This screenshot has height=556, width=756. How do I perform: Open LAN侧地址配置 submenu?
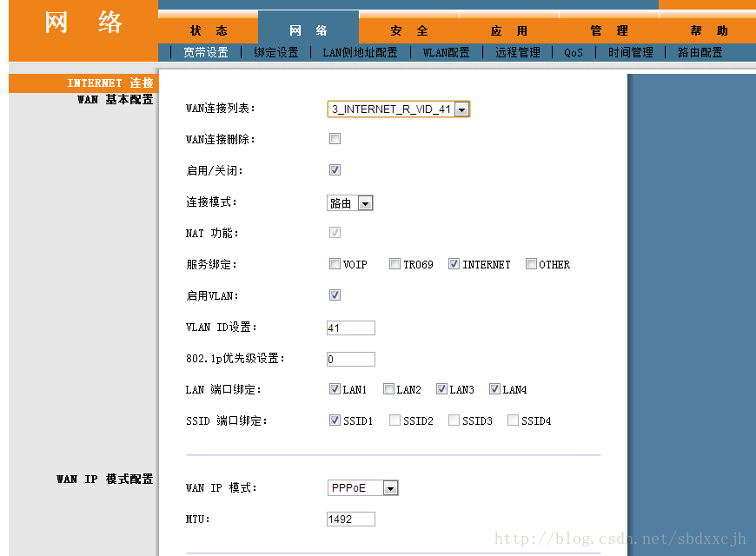coord(360,52)
